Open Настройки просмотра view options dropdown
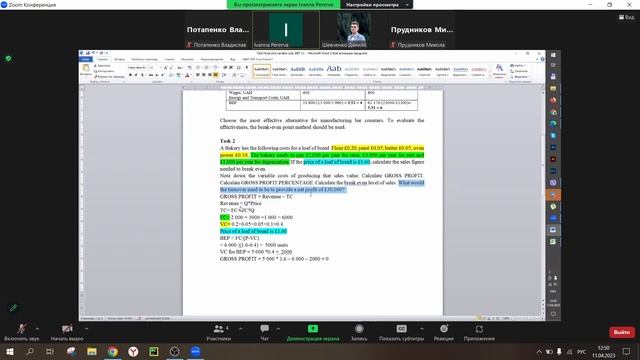Image resolution: width=640 pixels, height=360 pixels. [x=377, y=4]
